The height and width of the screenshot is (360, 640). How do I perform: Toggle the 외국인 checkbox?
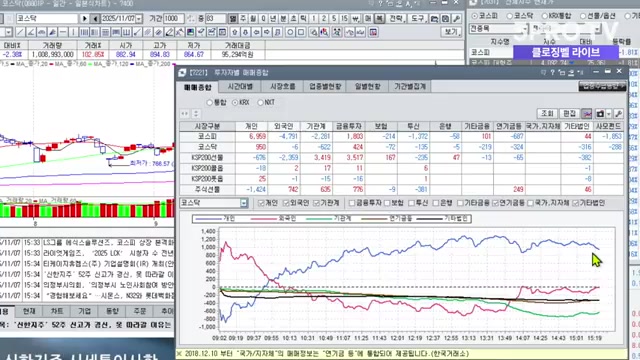pyautogui.click(x=286, y=203)
